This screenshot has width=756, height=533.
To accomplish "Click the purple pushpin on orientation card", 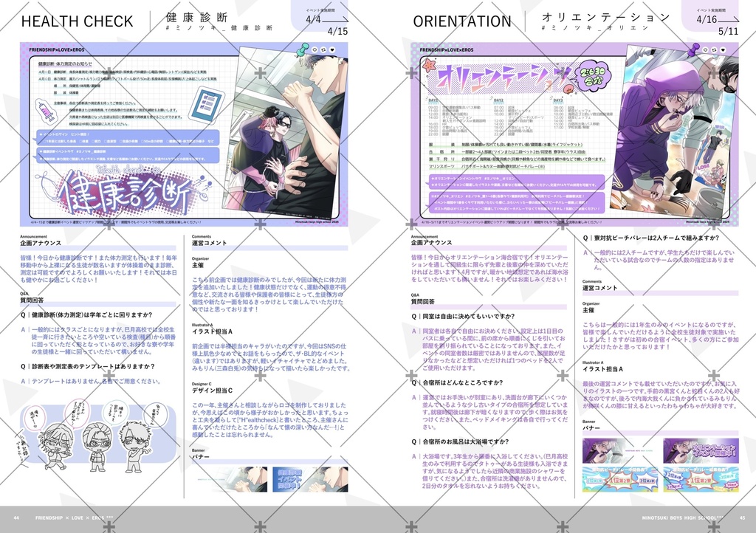I will click(693, 49).
